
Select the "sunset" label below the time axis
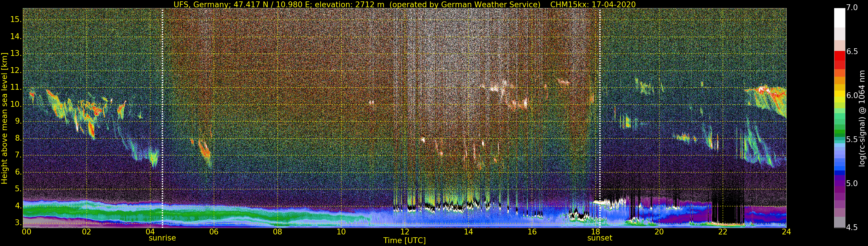600,238
